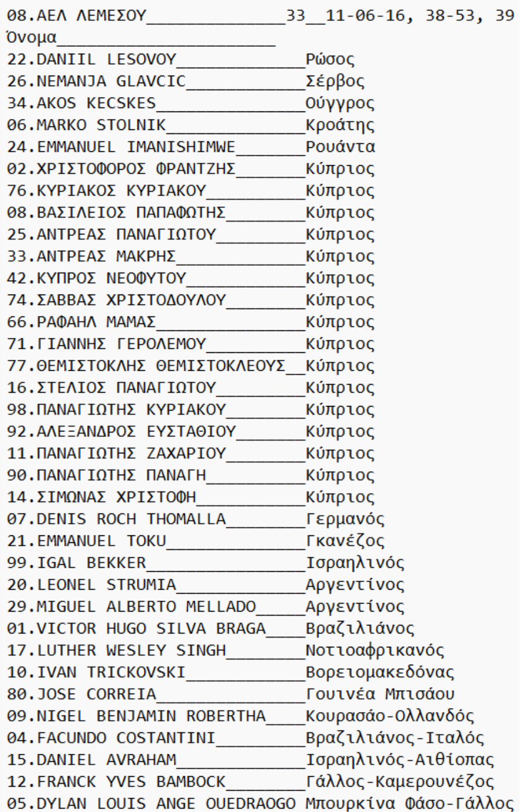Click the ΑΕΛ ΛΕΜΕΣΟΥ team header line

pyautogui.click(x=260, y=16)
